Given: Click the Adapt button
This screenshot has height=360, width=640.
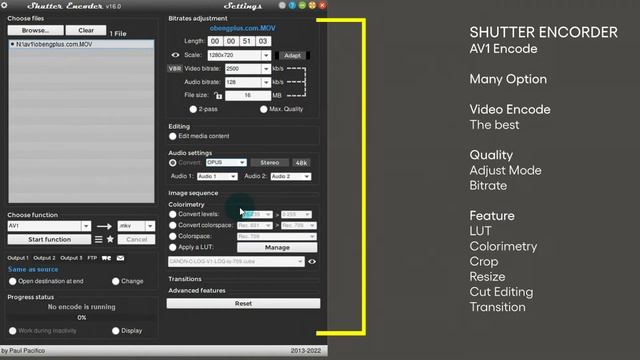Looking at the screenshot, I should point(292,56).
